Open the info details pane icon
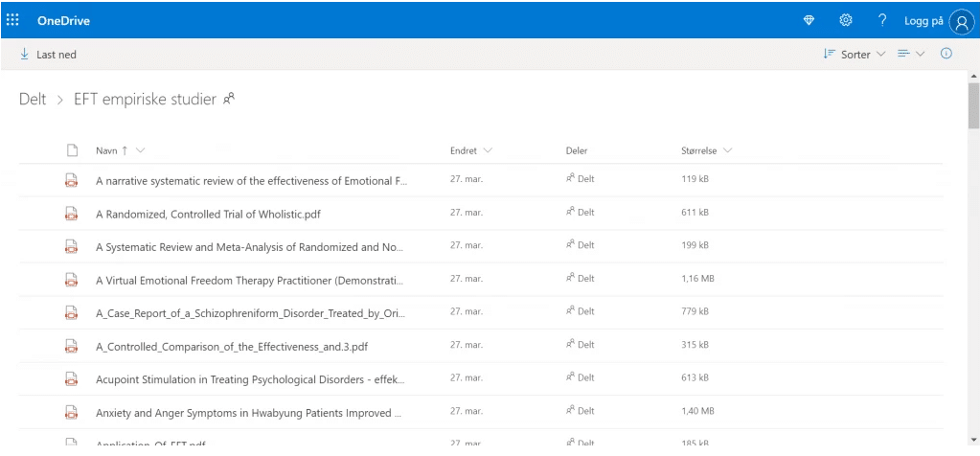This screenshot has height=456, width=980. 946,54
